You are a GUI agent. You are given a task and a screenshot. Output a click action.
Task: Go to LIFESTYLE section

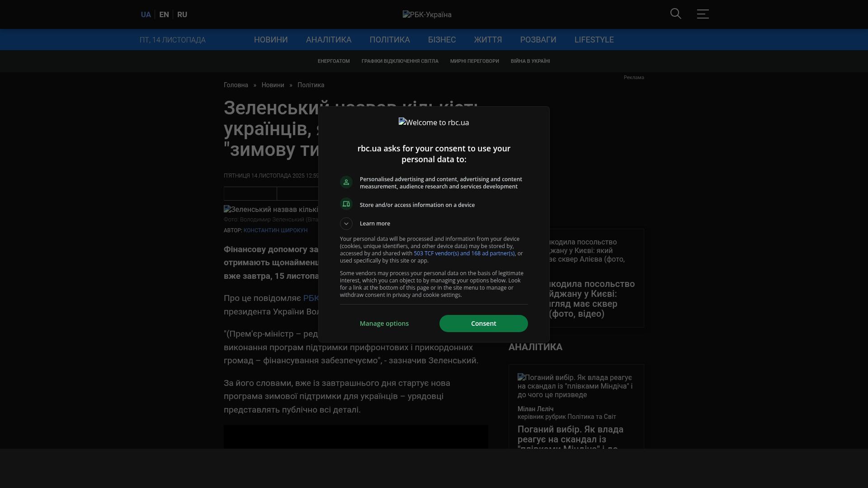click(594, 40)
